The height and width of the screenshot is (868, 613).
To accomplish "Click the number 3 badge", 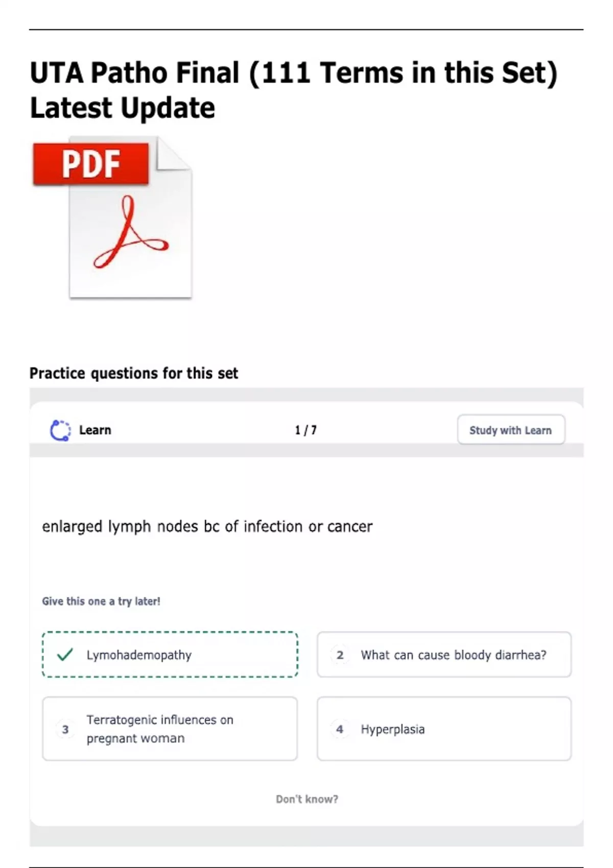I will (x=65, y=729).
